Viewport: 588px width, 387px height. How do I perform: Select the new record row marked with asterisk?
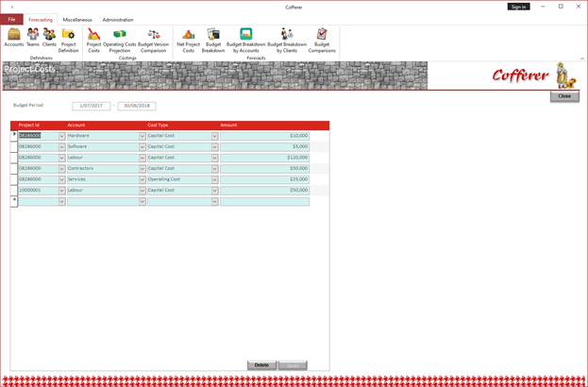14,202
